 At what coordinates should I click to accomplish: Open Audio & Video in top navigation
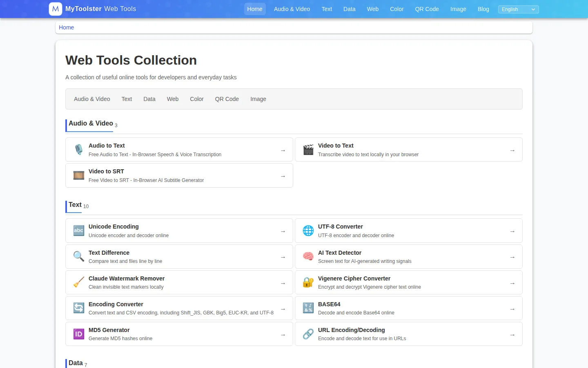coord(292,9)
